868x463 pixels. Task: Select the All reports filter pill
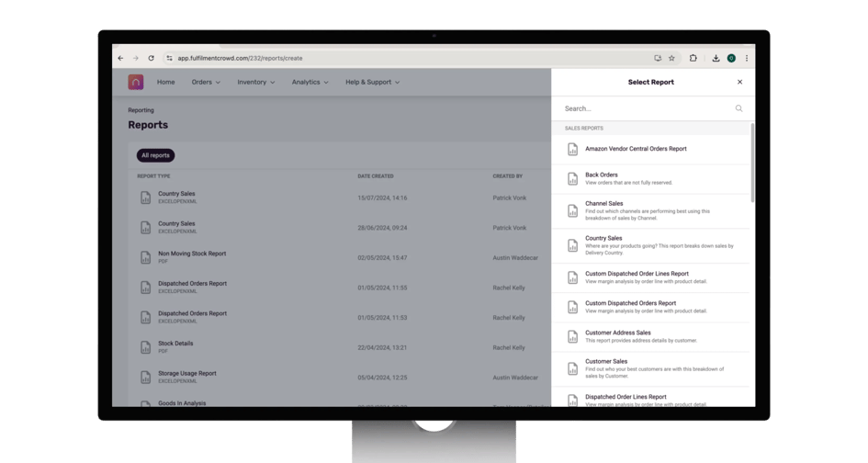[155, 155]
